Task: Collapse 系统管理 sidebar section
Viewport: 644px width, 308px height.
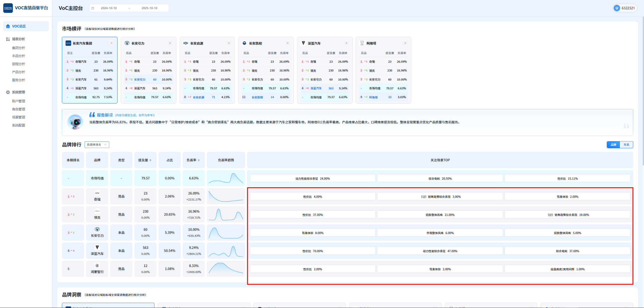Action: pos(18,92)
